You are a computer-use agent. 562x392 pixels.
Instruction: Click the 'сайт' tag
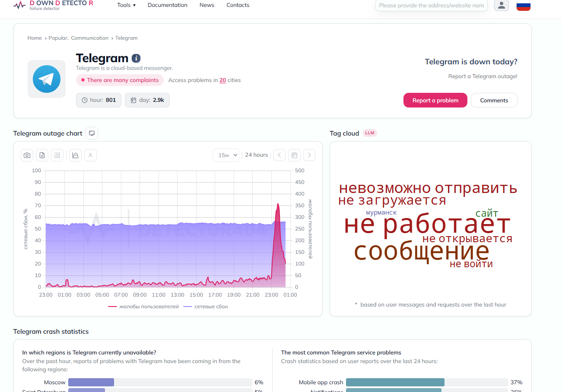pyautogui.click(x=487, y=214)
